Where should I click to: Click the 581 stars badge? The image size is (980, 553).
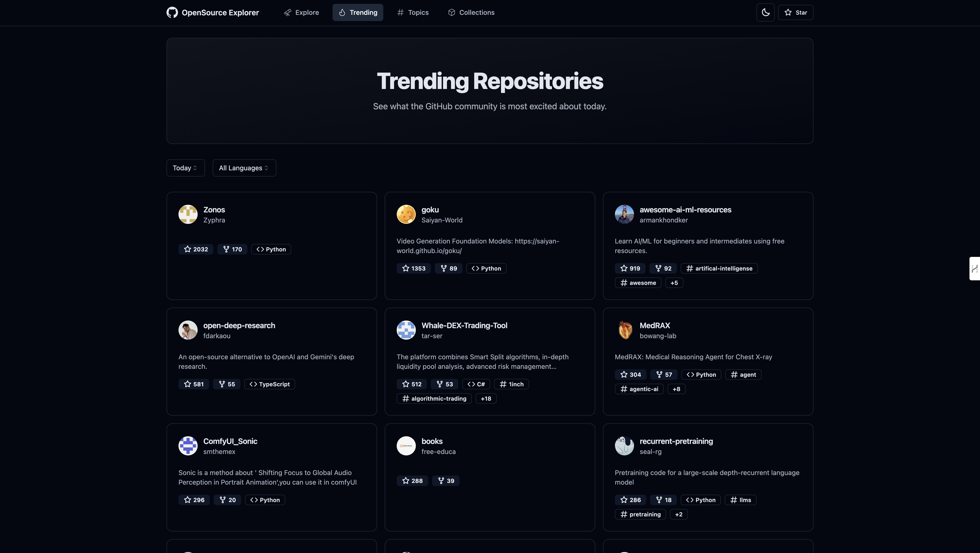(194, 384)
